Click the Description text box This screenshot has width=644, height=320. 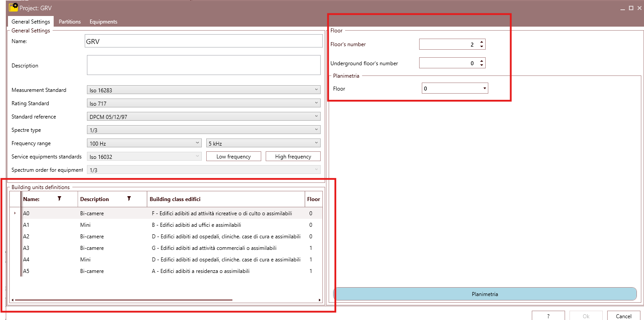pyautogui.click(x=204, y=65)
